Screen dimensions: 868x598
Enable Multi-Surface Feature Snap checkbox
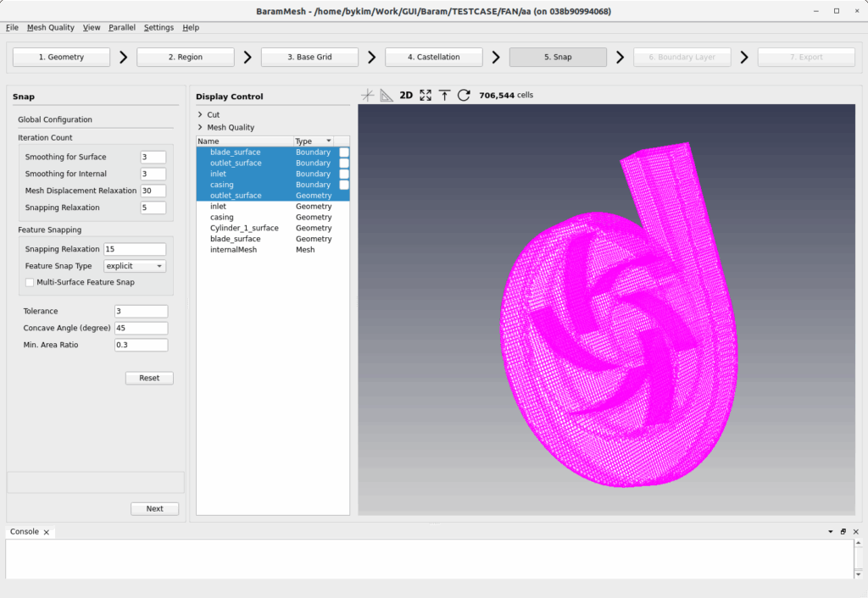31,282
